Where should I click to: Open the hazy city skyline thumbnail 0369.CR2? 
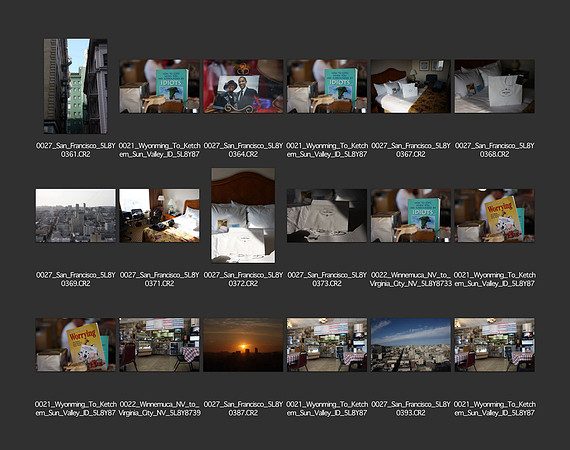pos(76,216)
